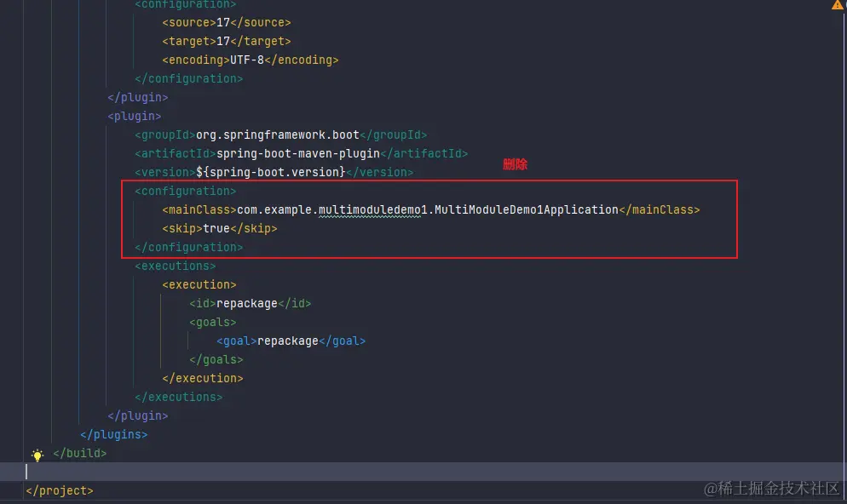847x504 pixels.
Task: Click the ${spring-boot.version} version text
Action: point(271,172)
